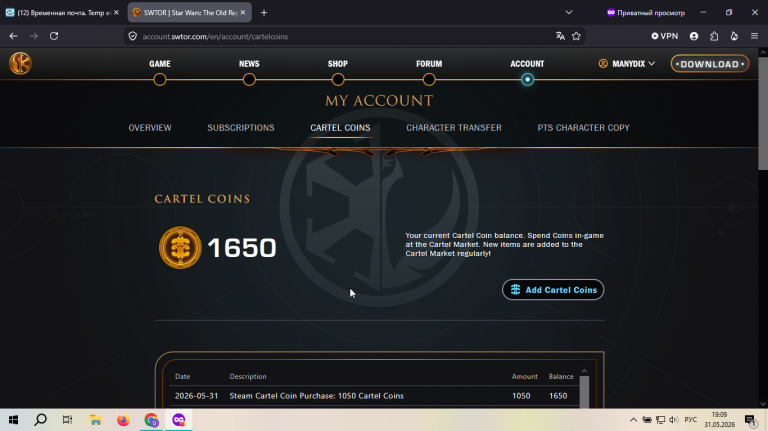Toggle the VPN button
Image resolution: width=768 pixels, height=431 pixels.
click(x=665, y=36)
